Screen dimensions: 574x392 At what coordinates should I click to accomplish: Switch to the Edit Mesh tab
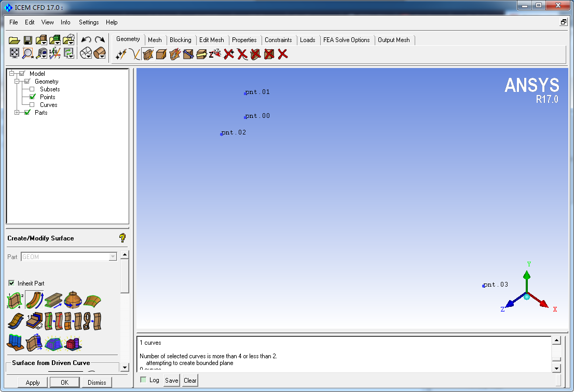tap(212, 40)
